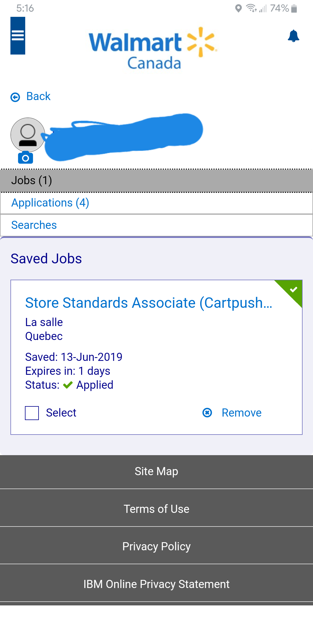Click the Back text link

(x=38, y=96)
